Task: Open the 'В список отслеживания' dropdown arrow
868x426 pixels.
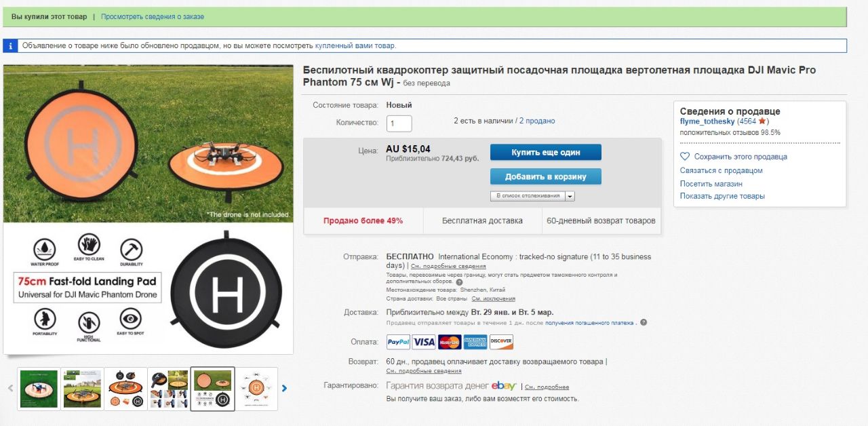Action: (x=570, y=196)
